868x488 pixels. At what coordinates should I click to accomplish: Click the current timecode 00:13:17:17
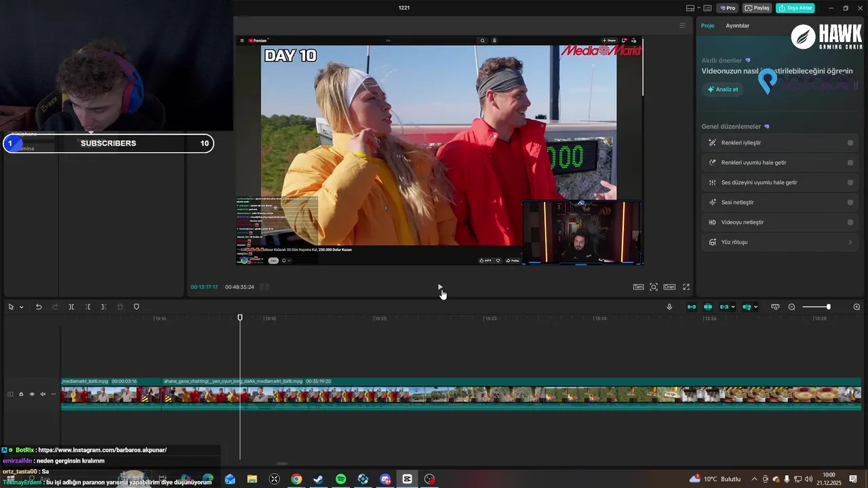(x=204, y=287)
